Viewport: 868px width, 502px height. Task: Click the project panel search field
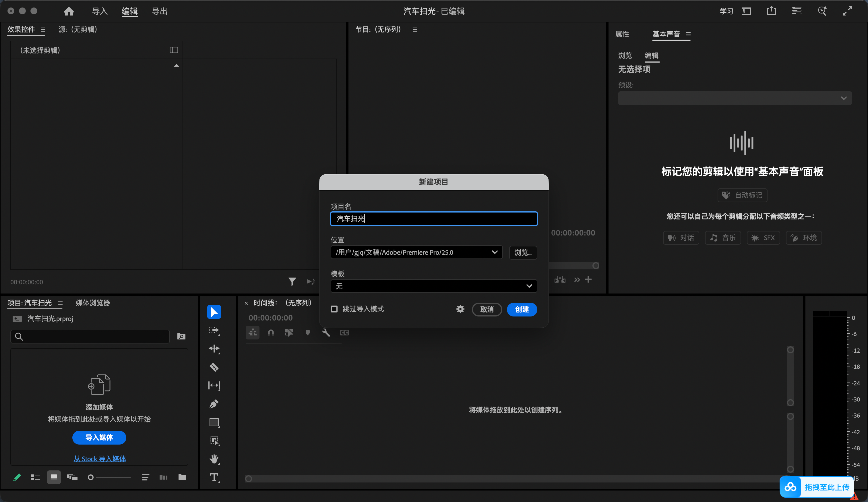pos(90,337)
